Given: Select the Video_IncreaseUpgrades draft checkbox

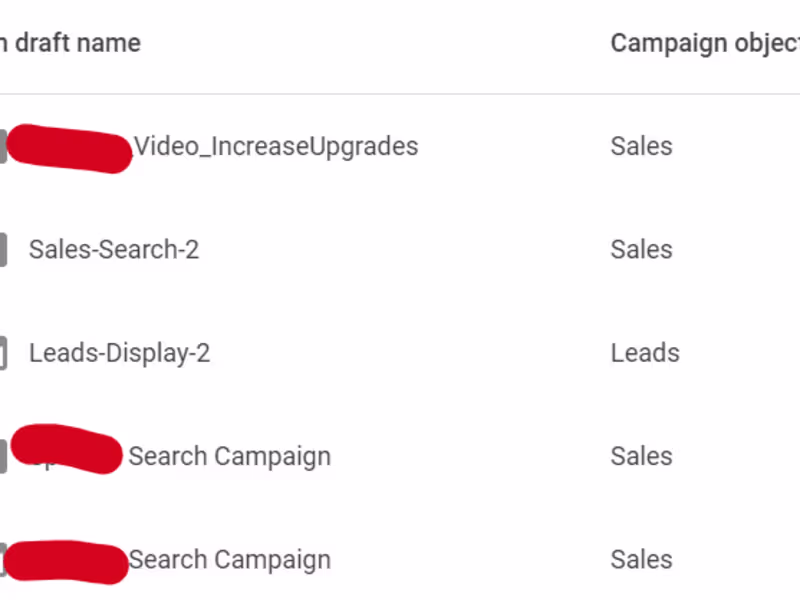Looking at the screenshot, I should click(3, 147).
